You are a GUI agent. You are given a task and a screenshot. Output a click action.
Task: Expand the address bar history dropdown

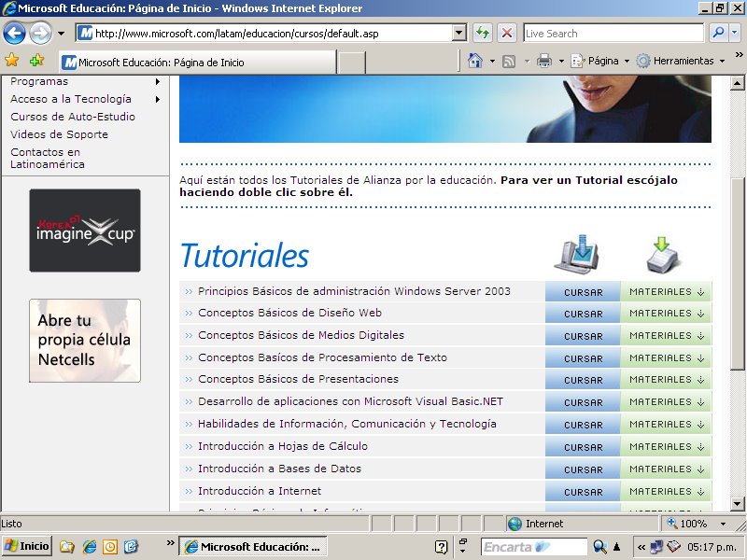click(x=458, y=34)
